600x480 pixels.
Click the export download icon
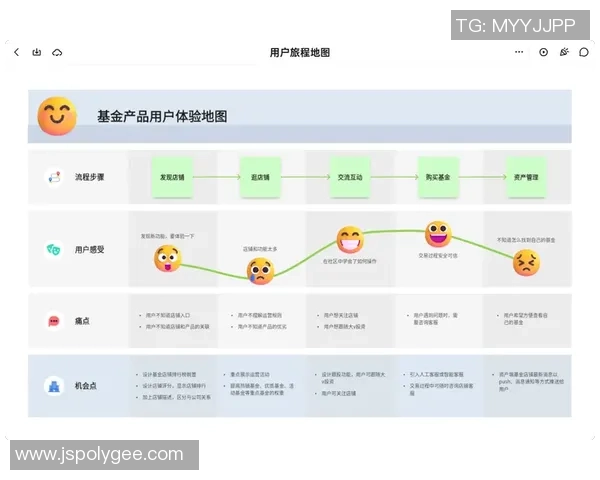pyautogui.click(x=37, y=52)
